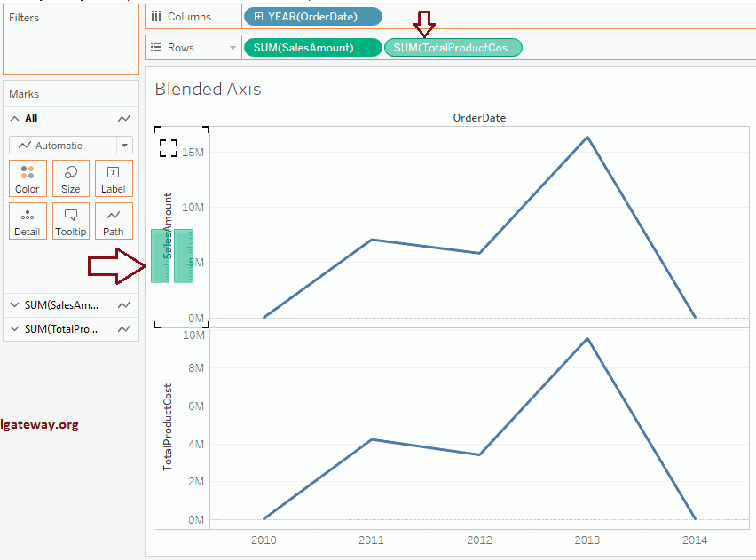
Task: Select Detail on the Marks card
Action: point(28,220)
